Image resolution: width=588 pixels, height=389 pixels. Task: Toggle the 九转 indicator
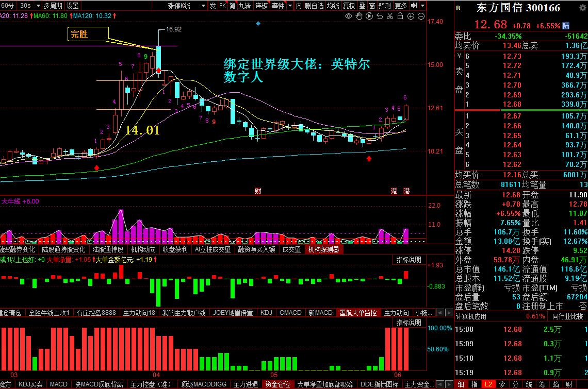244,6
